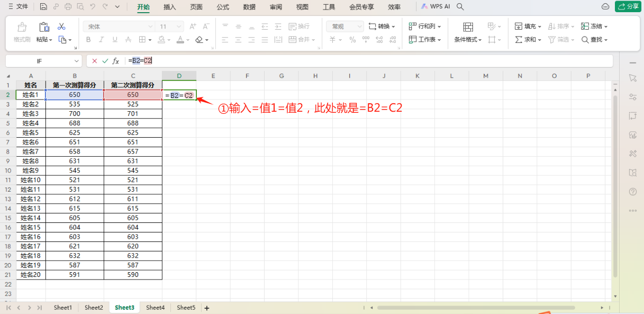Switch to the Review (审阅) ribbon tab
Viewport: 644px width, 314px height.
tap(276, 7)
